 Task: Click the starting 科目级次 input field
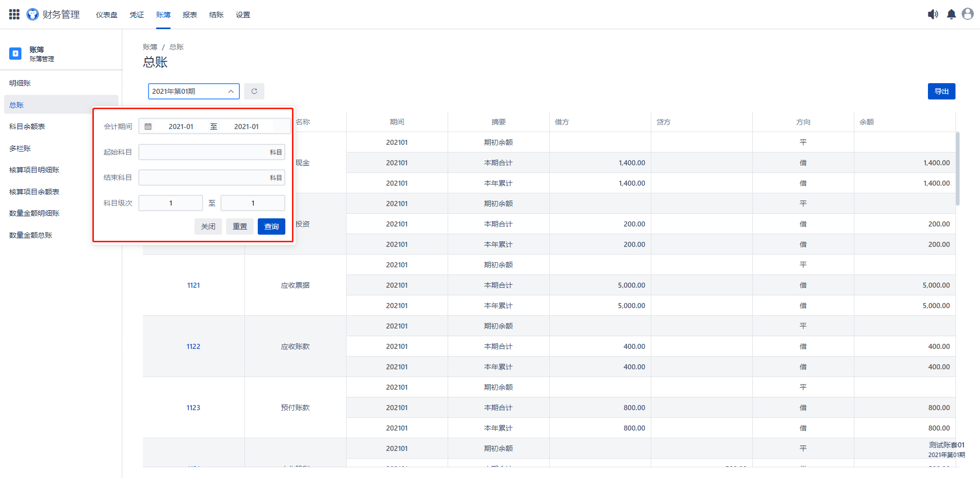[x=170, y=203]
